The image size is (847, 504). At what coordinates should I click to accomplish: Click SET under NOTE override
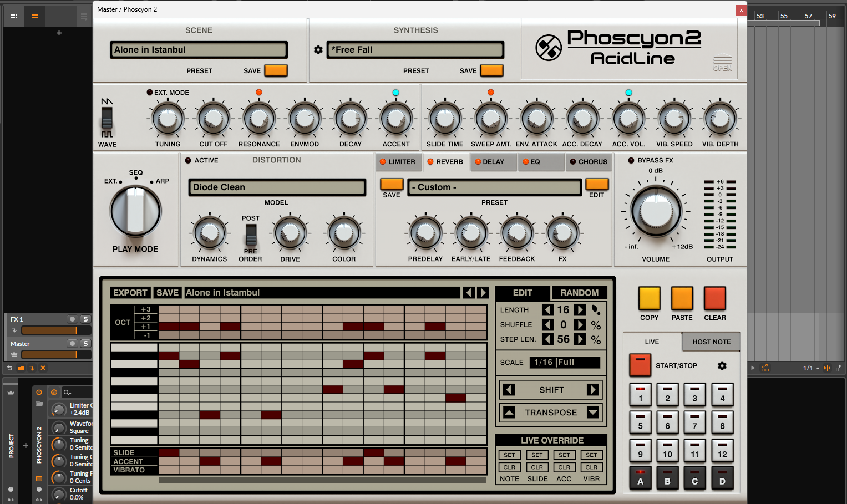[509, 455]
